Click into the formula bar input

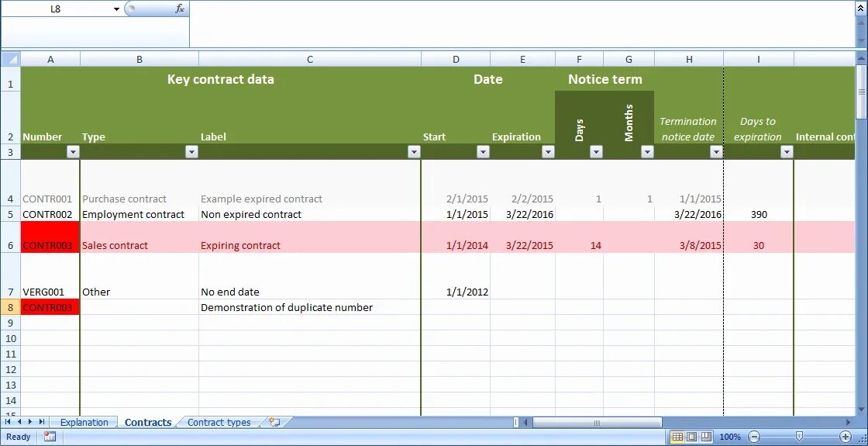pos(522,24)
